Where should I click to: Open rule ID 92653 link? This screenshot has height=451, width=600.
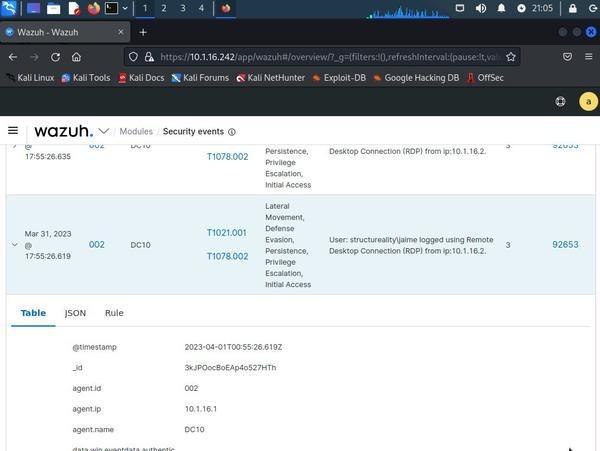point(565,244)
